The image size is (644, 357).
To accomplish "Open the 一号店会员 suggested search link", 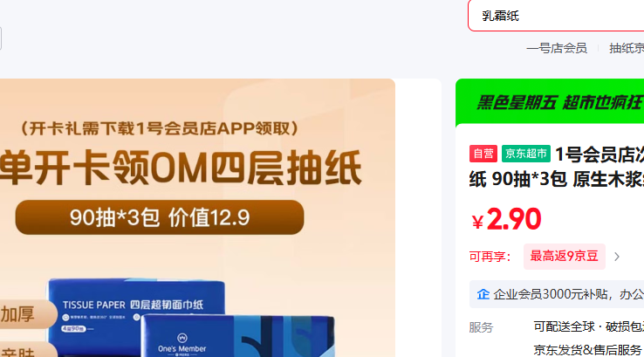I will [557, 48].
